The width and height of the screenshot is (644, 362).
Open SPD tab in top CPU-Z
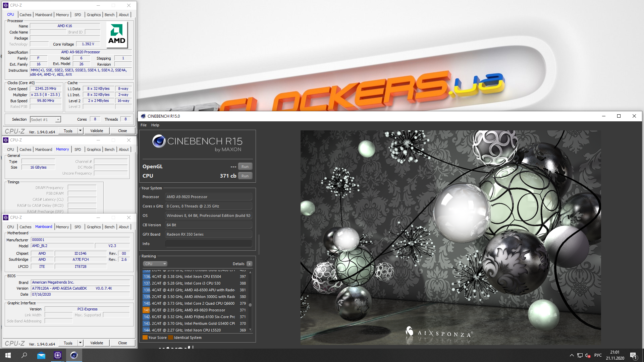(x=78, y=15)
